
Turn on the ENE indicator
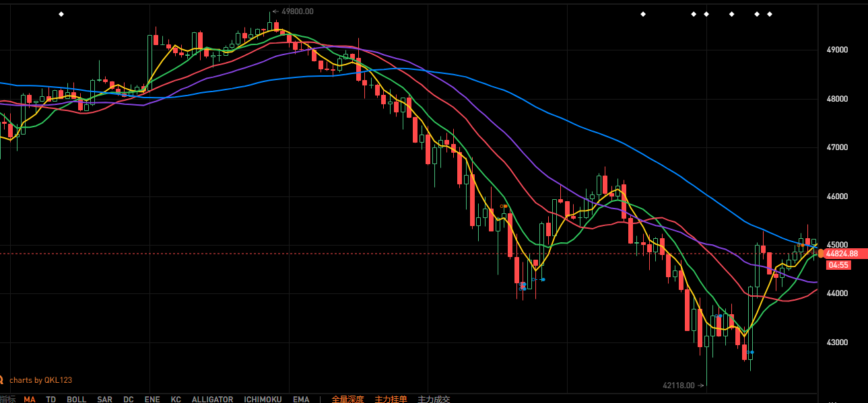[152, 399]
